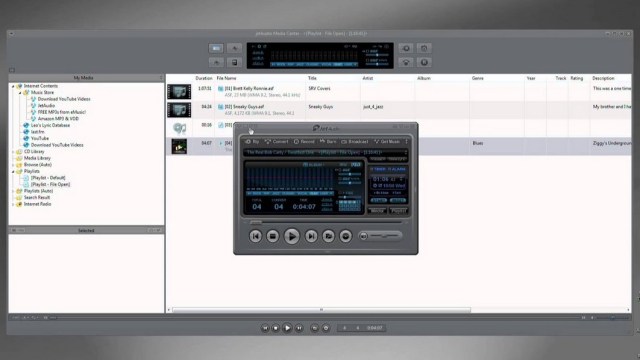Click the Convert button in mini player
This screenshot has height=360, width=640.
point(276,142)
